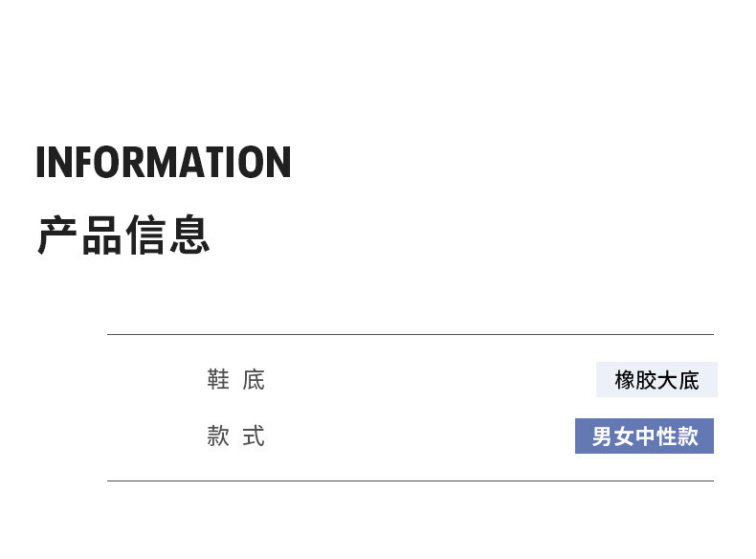The width and height of the screenshot is (756, 559).
Task: Click the 款式 row label
Action: (x=235, y=436)
